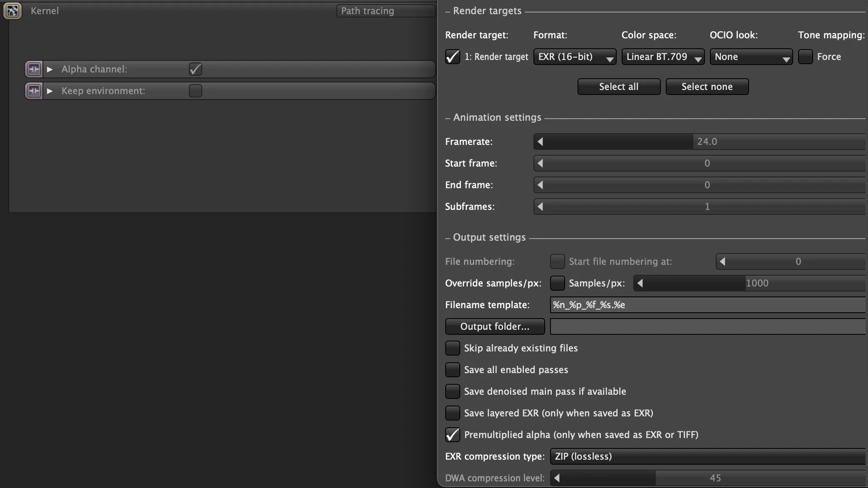Screen dimensions: 868x488
Task: Open the Path tracing kernel type selector
Action: pyautogui.click(x=385, y=11)
